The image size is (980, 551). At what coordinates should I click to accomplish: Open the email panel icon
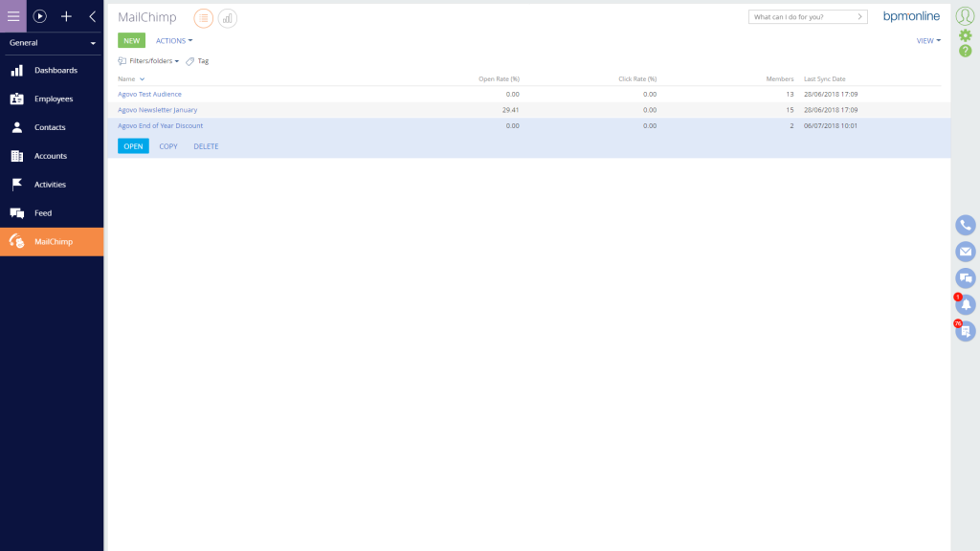(x=965, y=252)
